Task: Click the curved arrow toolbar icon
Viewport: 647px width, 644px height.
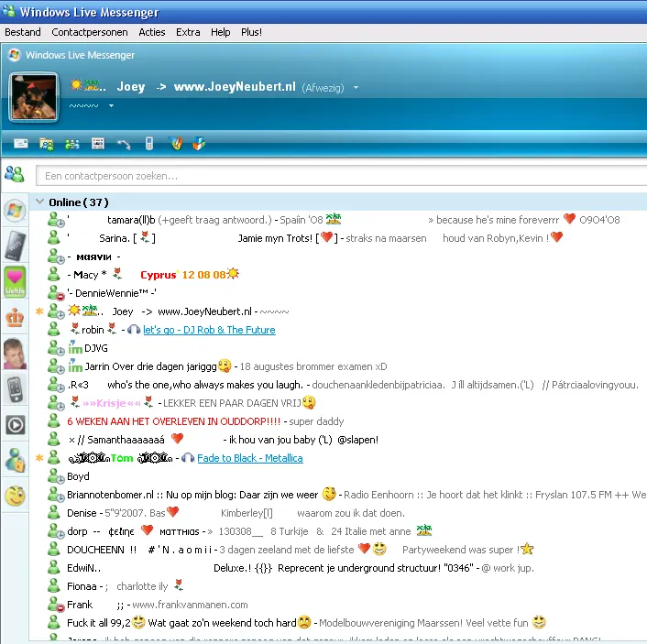Action: point(124,144)
